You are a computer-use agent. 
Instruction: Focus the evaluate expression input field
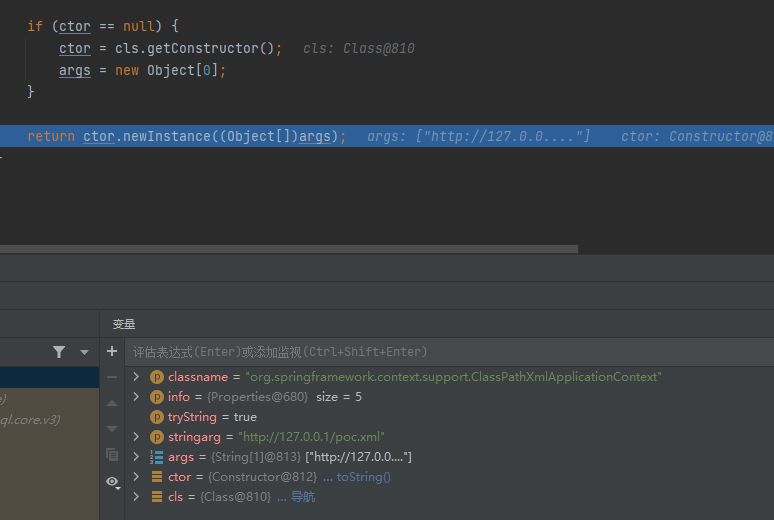click(x=448, y=352)
